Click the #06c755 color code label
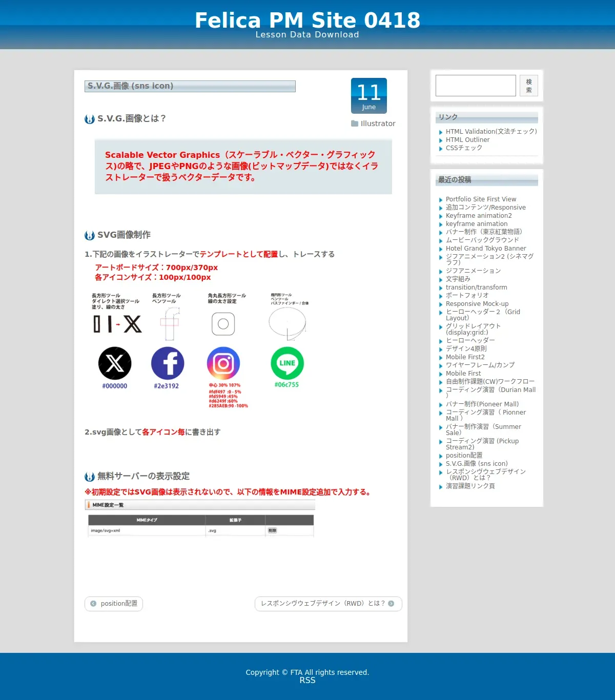This screenshot has height=700, width=615. point(286,385)
